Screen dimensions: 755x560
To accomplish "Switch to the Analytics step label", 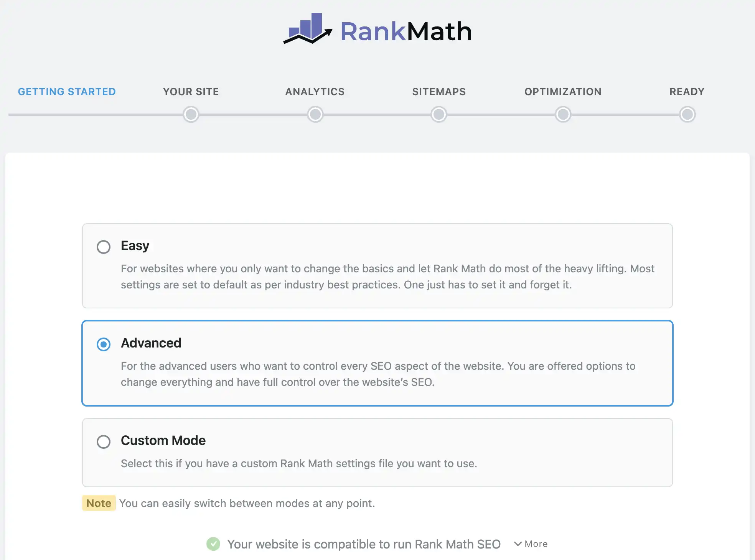I will coord(315,92).
